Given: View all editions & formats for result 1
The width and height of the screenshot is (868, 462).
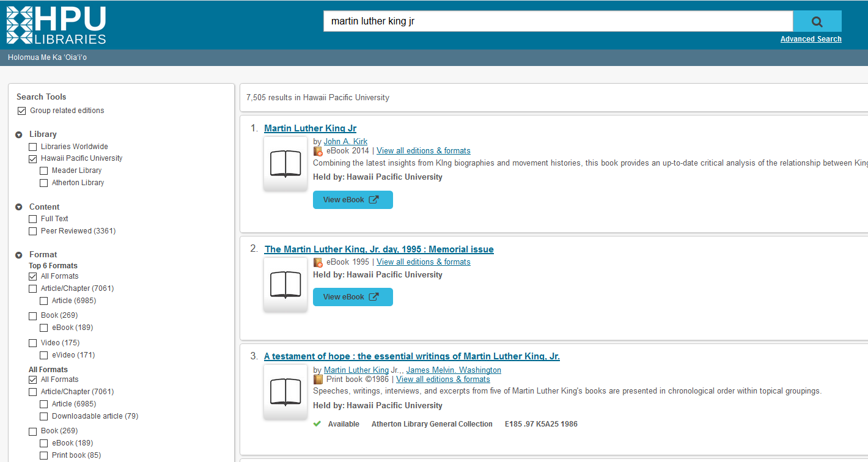Looking at the screenshot, I should click(x=424, y=151).
